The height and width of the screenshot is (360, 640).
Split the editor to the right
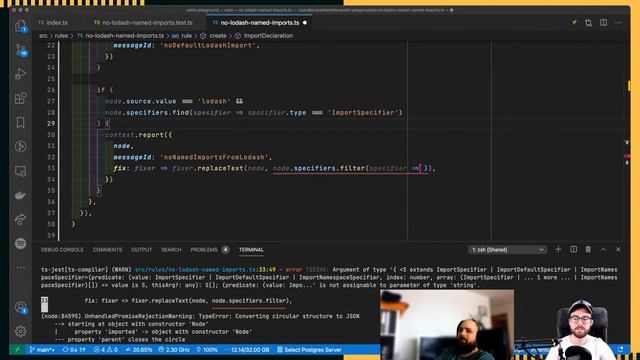coord(603,23)
